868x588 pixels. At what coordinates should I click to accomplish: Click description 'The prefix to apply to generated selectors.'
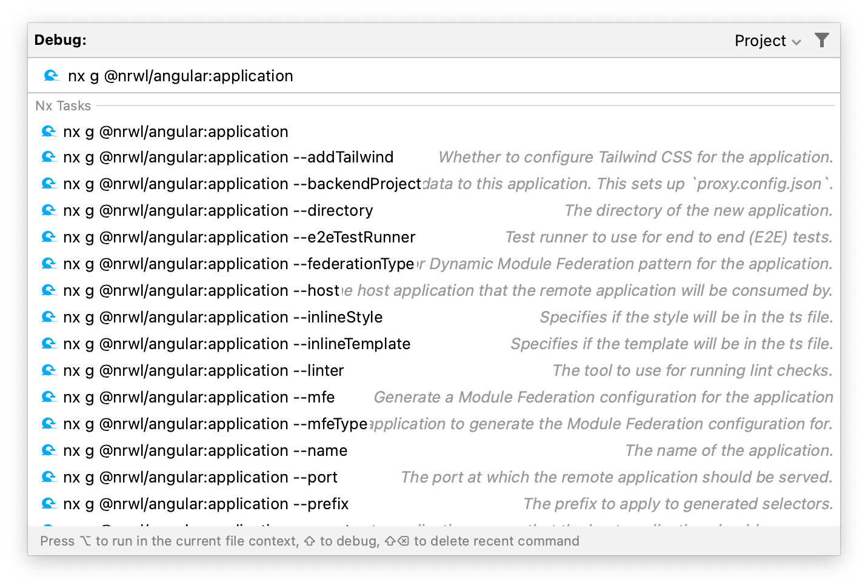point(678,504)
